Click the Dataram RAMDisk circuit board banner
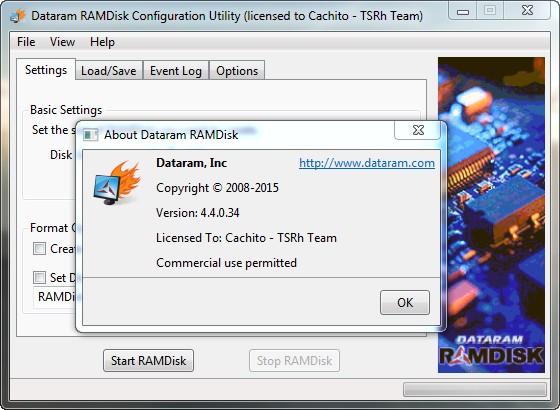560x410 pixels. [491, 215]
